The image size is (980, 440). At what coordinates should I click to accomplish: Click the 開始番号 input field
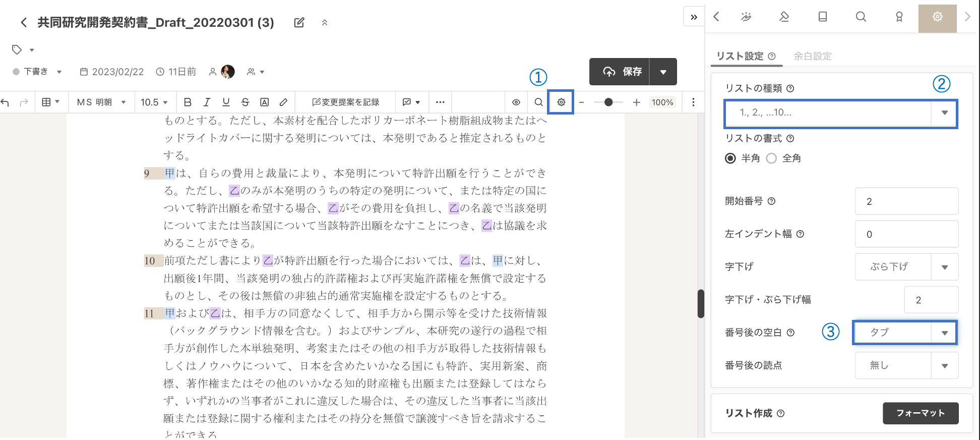click(x=906, y=201)
